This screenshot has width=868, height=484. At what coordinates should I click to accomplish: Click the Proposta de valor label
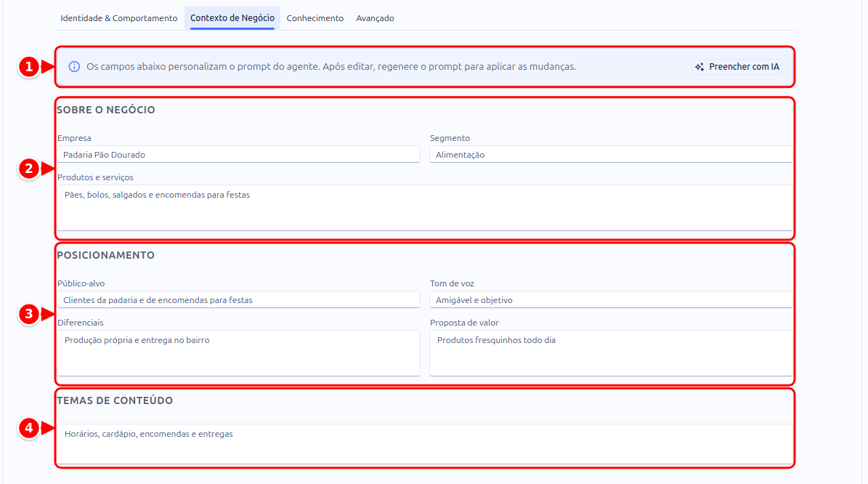464,322
